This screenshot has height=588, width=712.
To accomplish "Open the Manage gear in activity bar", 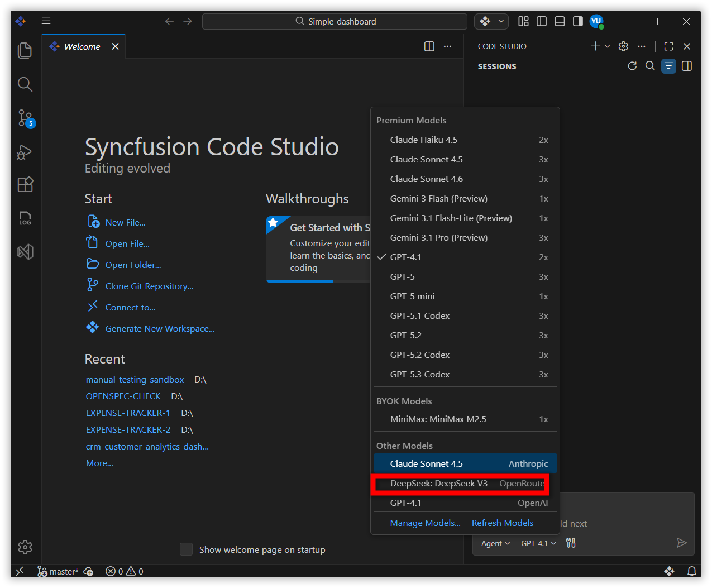I will (x=25, y=547).
